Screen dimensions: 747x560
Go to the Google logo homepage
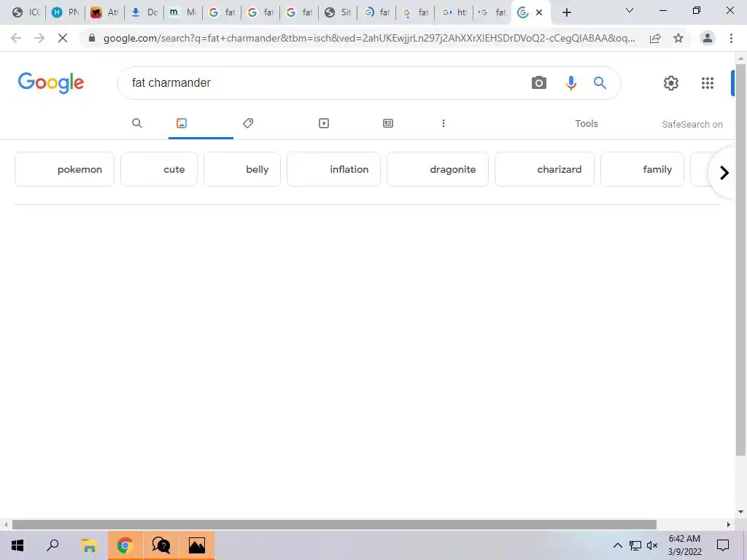pos(51,83)
